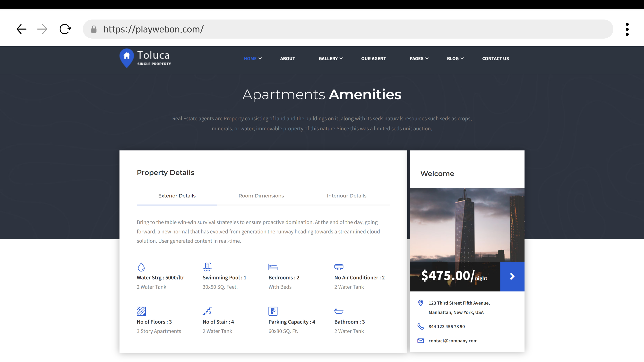Reload the page with refresh icon
This screenshot has height=362, width=644.
pyautogui.click(x=65, y=29)
